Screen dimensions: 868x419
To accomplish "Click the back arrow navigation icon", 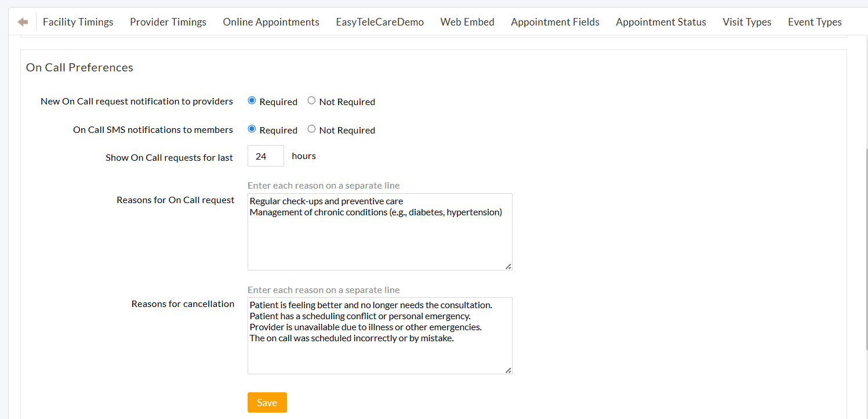I will (x=23, y=21).
